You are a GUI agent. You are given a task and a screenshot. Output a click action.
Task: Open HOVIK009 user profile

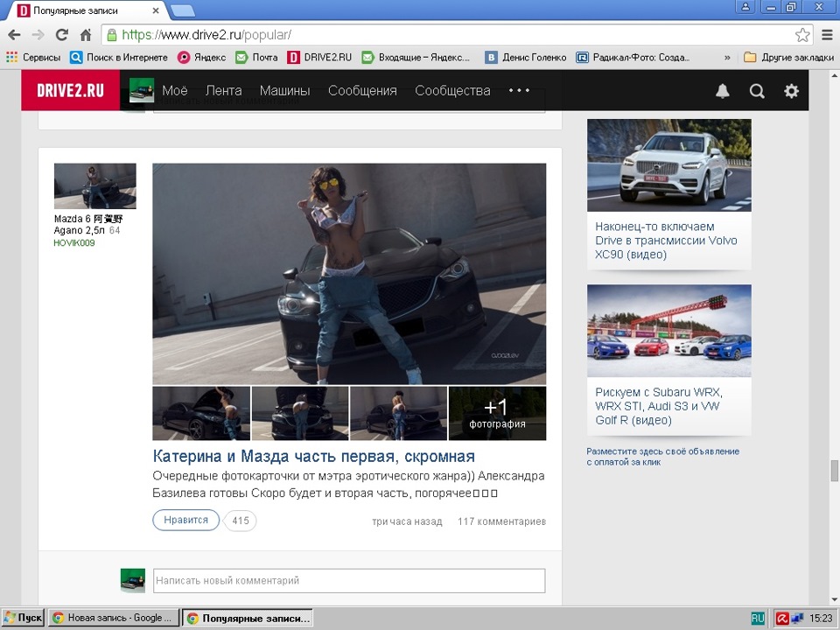click(x=74, y=243)
